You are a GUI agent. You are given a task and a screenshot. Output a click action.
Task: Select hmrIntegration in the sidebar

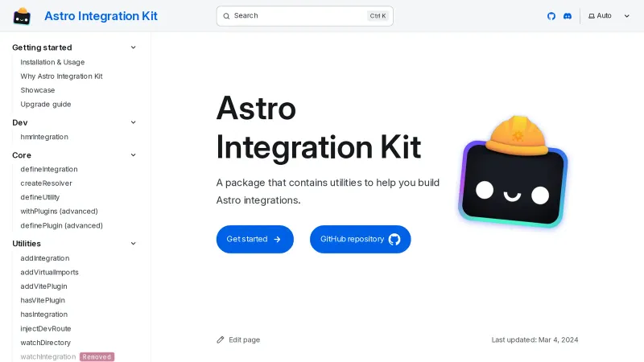[x=44, y=137]
